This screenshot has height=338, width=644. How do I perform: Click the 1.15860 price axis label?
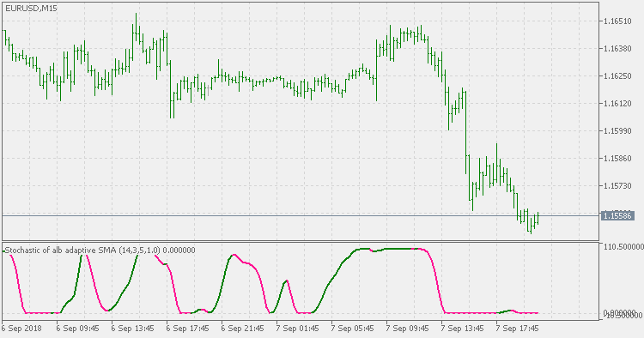[617, 159]
